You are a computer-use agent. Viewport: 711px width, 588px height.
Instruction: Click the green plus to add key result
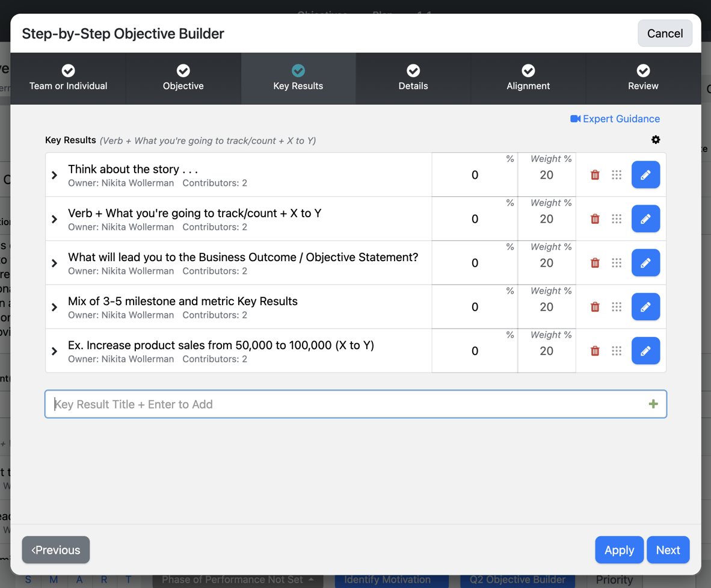(653, 404)
